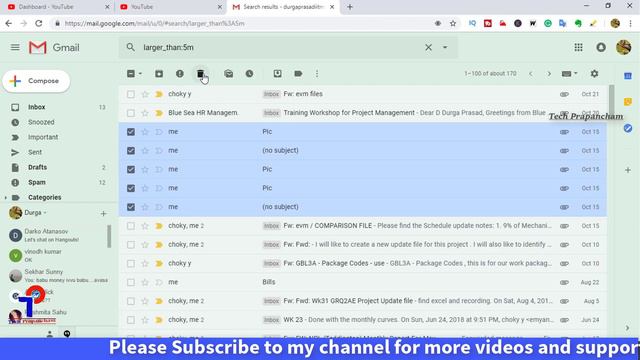Click the Delete trash icon in toolbar
This screenshot has height=360, width=640.
(x=200, y=73)
